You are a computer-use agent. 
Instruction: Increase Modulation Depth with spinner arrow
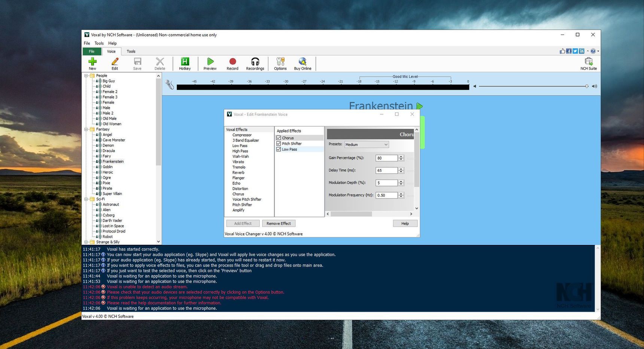[401, 181]
